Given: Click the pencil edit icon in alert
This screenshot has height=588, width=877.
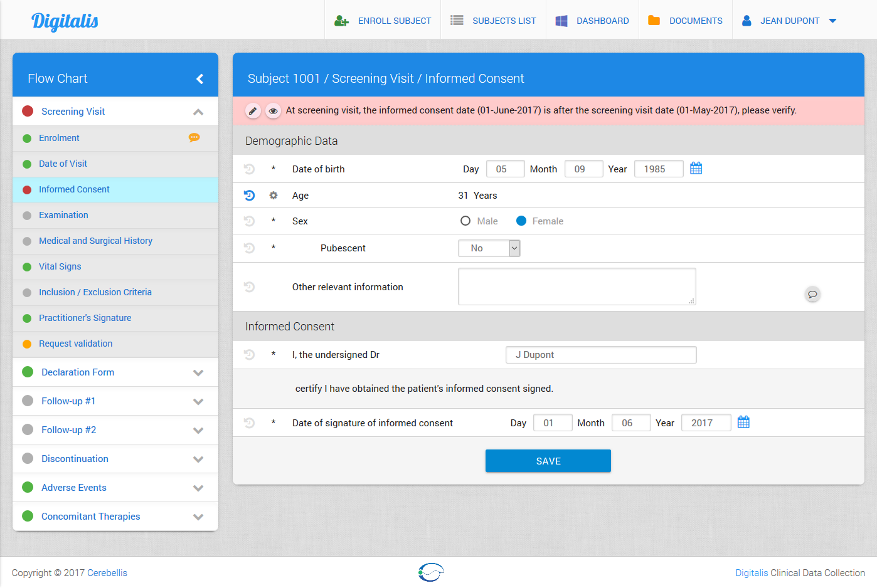Looking at the screenshot, I should click(x=253, y=111).
